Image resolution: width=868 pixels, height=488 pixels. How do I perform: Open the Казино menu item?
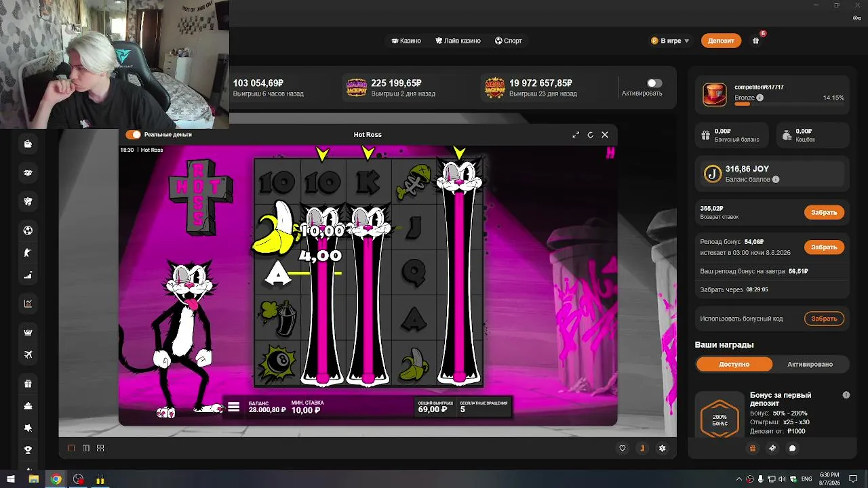(x=406, y=41)
